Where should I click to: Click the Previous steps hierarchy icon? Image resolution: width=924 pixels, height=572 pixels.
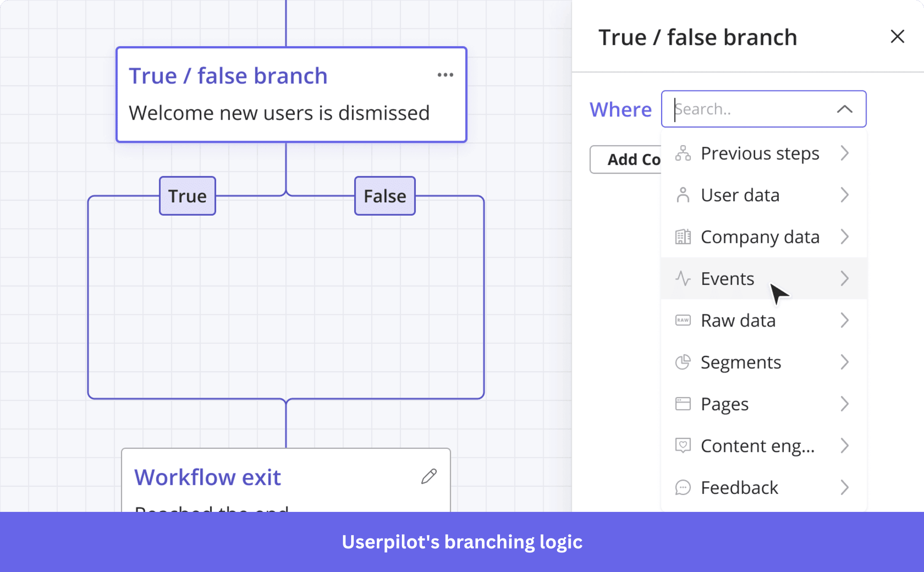point(683,153)
